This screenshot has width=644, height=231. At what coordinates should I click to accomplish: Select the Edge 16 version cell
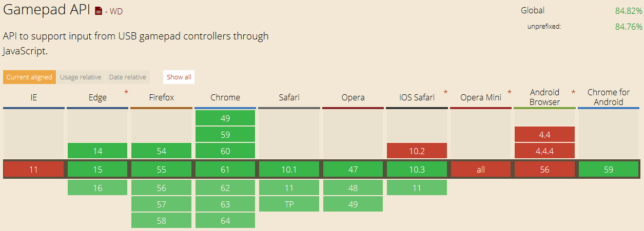click(x=97, y=188)
